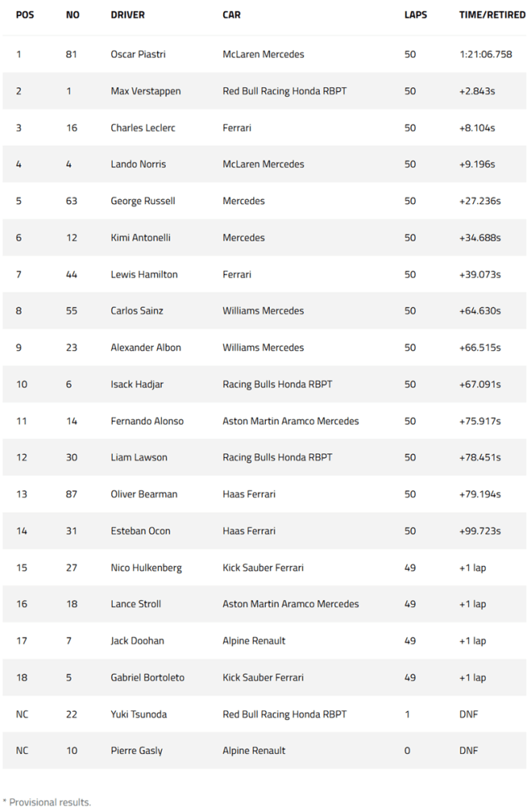Click the DRIVER column header
Screen dimensions: 527x812
128,15
